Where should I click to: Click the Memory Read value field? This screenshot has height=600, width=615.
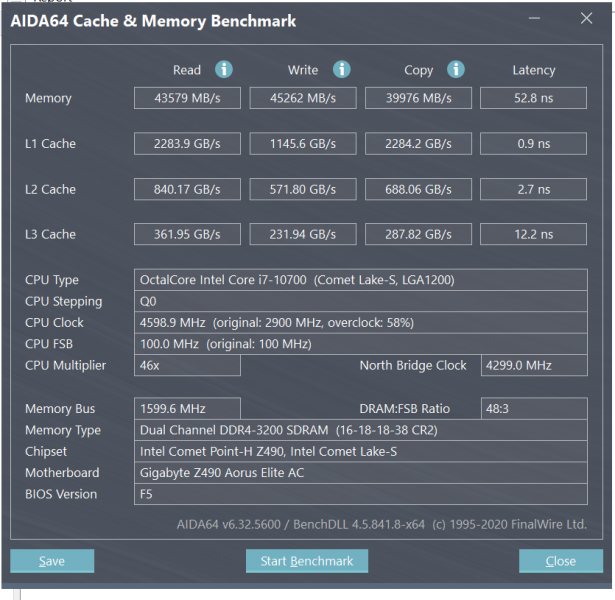187,98
